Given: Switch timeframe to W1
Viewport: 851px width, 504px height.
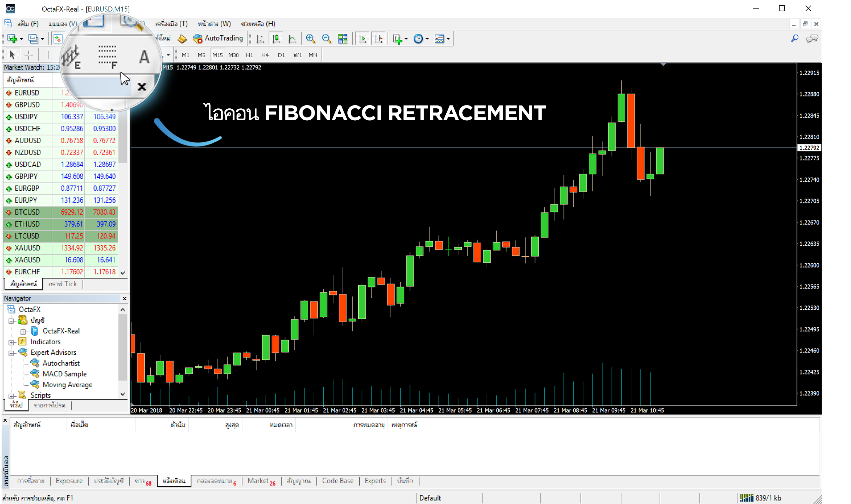Looking at the screenshot, I should pos(298,55).
